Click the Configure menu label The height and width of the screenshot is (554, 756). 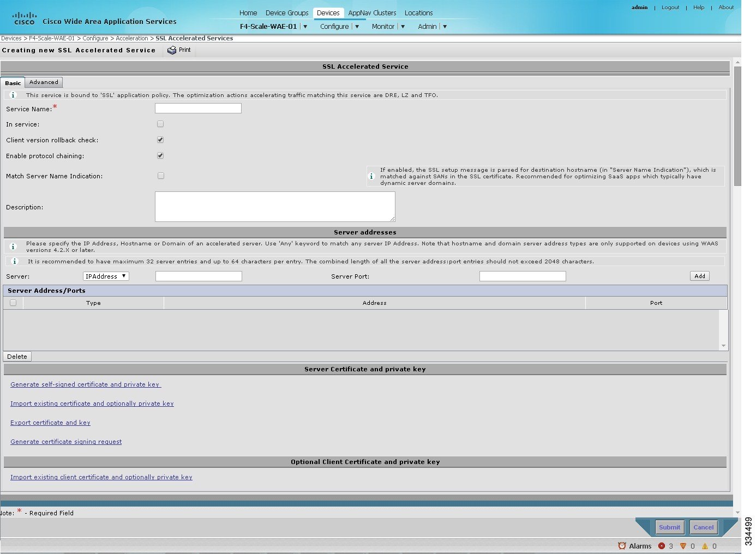[x=334, y=26]
